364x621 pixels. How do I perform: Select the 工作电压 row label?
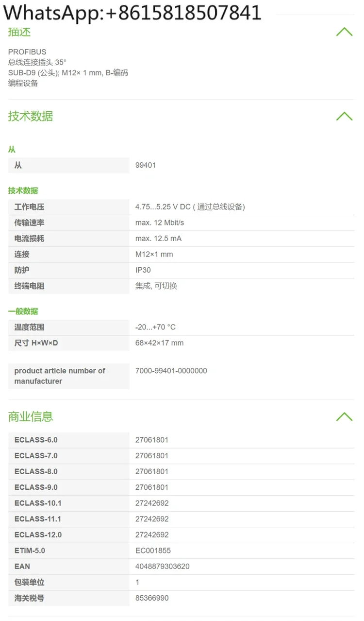pyautogui.click(x=30, y=207)
